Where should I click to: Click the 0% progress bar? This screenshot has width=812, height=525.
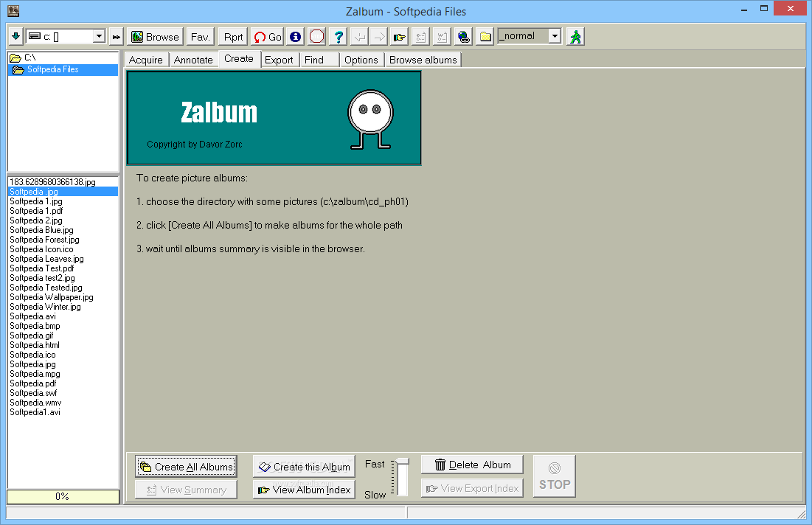coord(63,496)
